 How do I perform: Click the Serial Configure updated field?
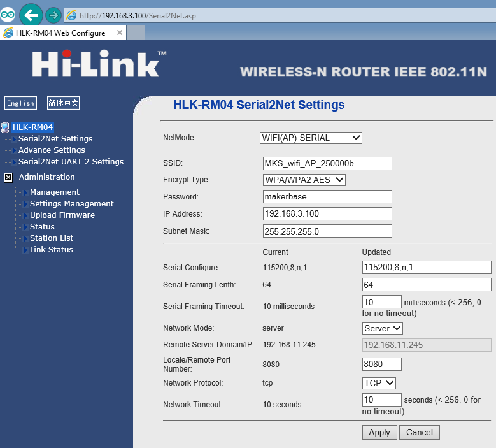pyautogui.click(x=427, y=267)
